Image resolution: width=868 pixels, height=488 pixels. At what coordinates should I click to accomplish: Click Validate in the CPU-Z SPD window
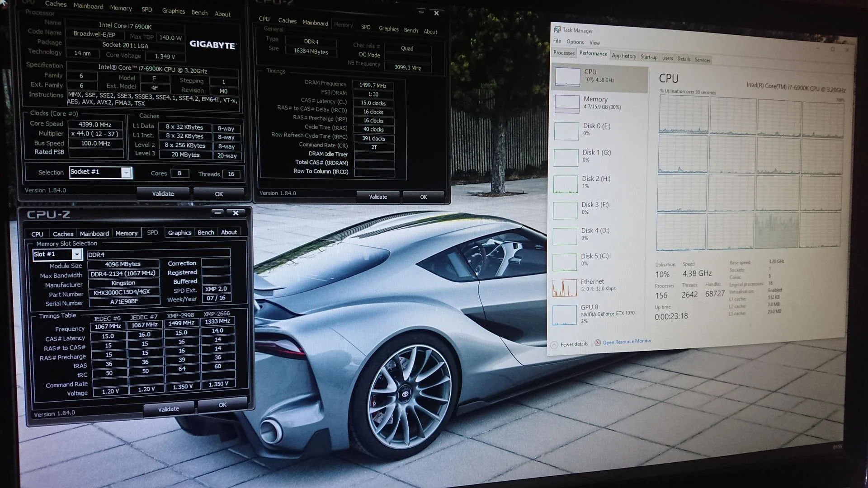169,409
